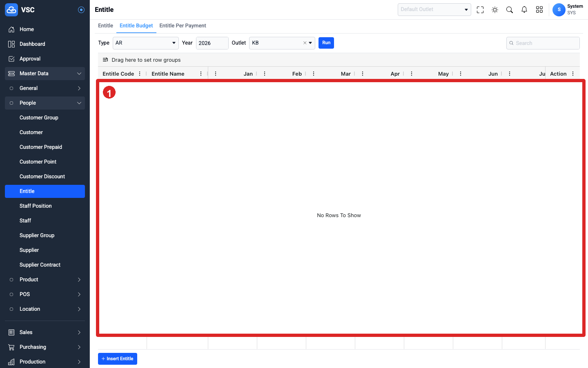Open the apps grid icon

pyautogui.click(x=539, y=10)
